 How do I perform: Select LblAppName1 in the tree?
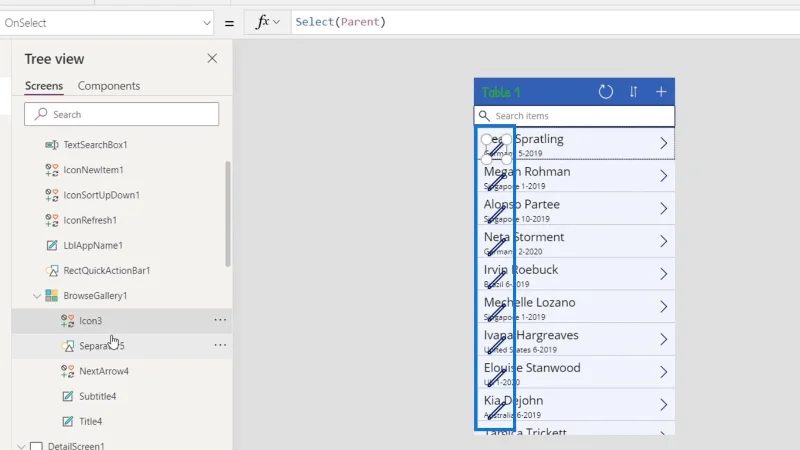[x=93, y=245]
